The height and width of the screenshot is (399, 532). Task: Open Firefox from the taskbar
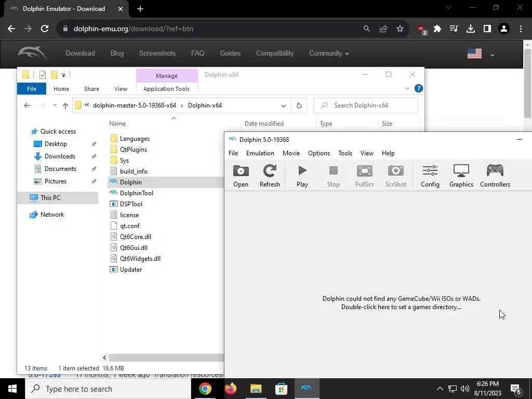(231, 389)
